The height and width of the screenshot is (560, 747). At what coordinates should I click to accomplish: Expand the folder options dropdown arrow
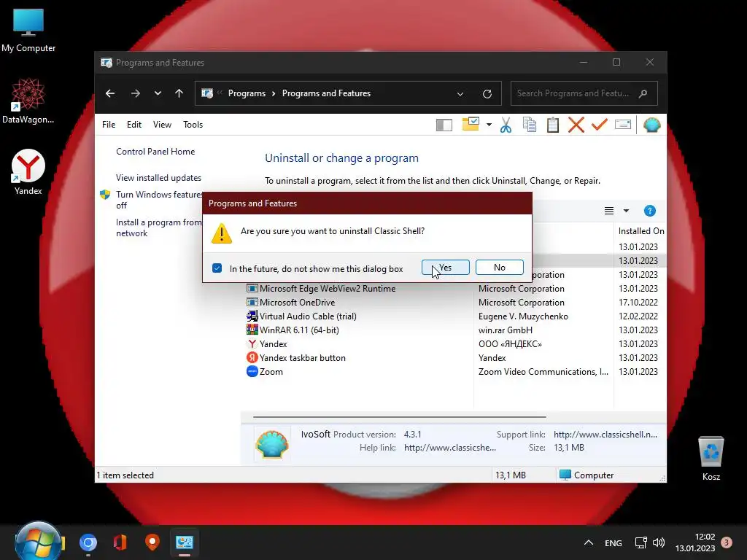coord(489,125)
